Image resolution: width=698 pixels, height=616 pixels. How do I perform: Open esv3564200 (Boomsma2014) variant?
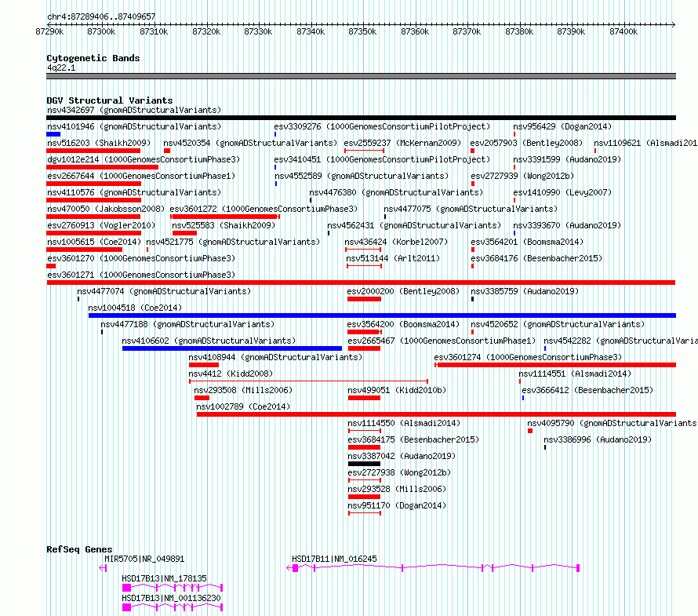click(403, 324)
